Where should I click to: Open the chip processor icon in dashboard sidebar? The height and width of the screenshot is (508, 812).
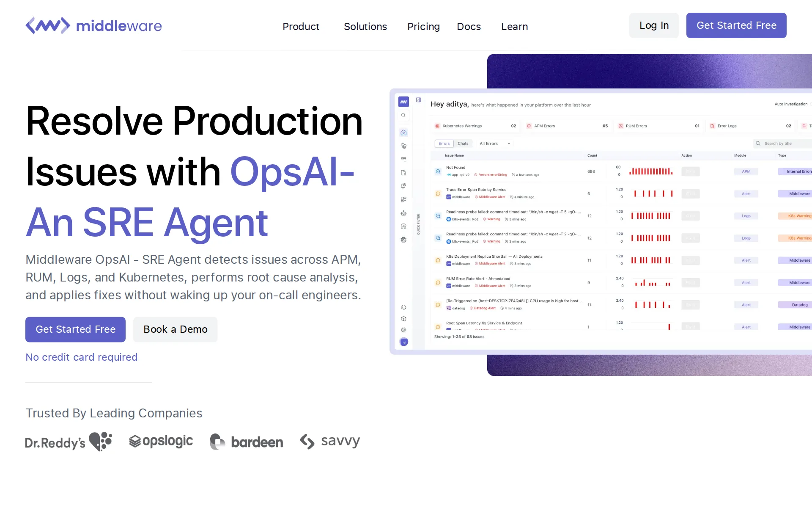click(x=403, y=240)
